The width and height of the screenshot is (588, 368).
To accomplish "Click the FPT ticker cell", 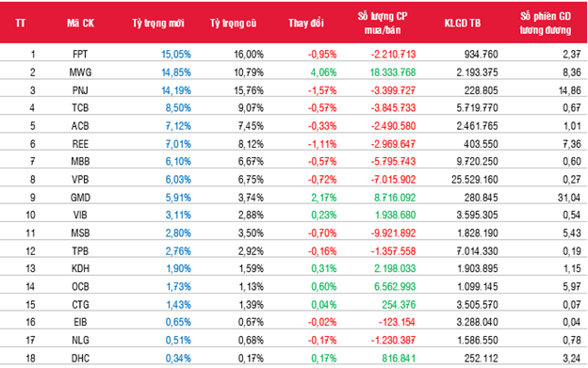I will click(80, 55).
